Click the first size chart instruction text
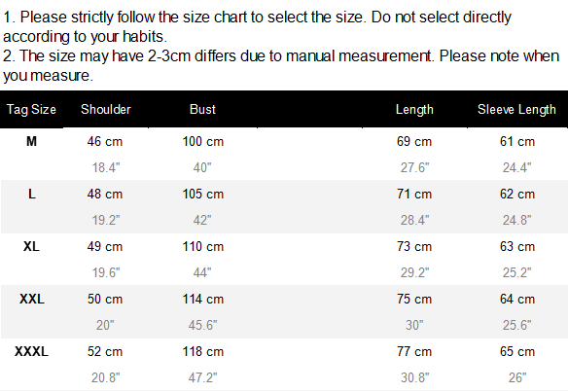 coord(257,27)
